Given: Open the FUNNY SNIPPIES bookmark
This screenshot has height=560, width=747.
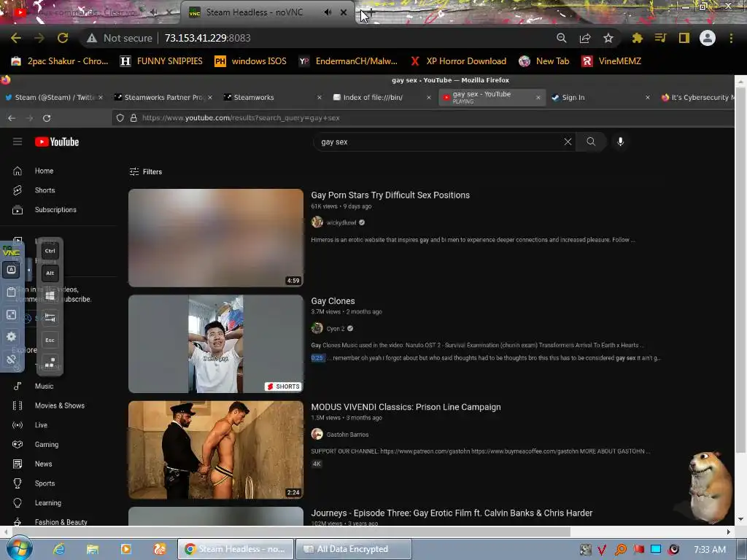Looking at the screenshot, I should [161, 61].
